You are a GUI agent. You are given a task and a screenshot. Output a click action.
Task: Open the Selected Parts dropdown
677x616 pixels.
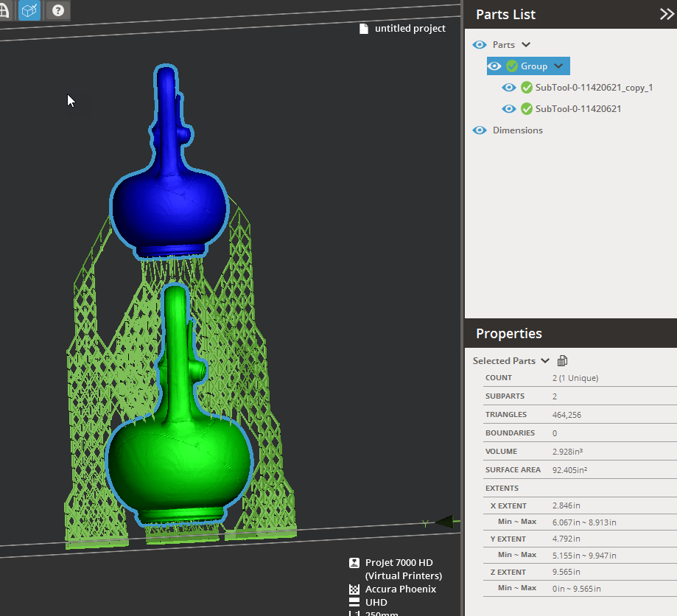point(544,360)
